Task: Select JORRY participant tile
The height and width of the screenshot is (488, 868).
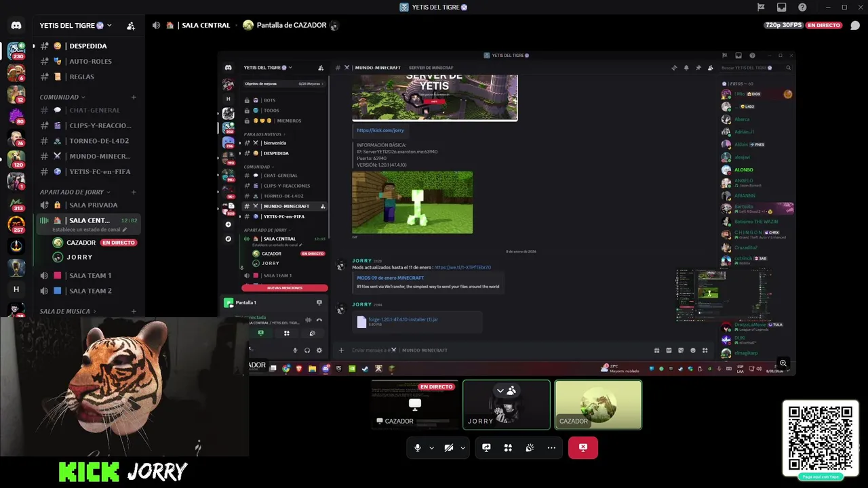Action: (x=507, y=405)
